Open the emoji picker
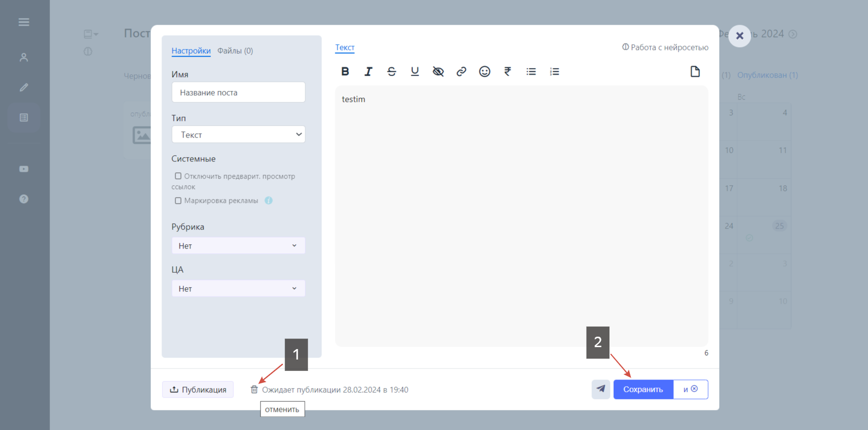Screen dimensions: 868x430 485,71
